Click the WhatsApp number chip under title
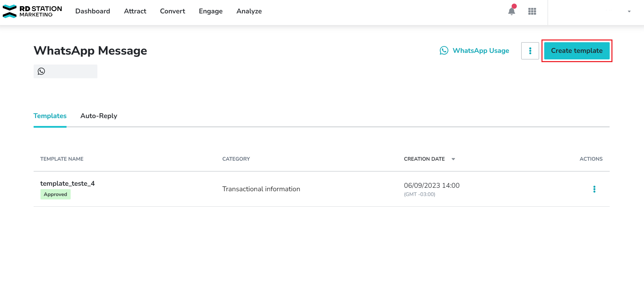The width and height of the screenshot is (644, 299). [65, 71]
